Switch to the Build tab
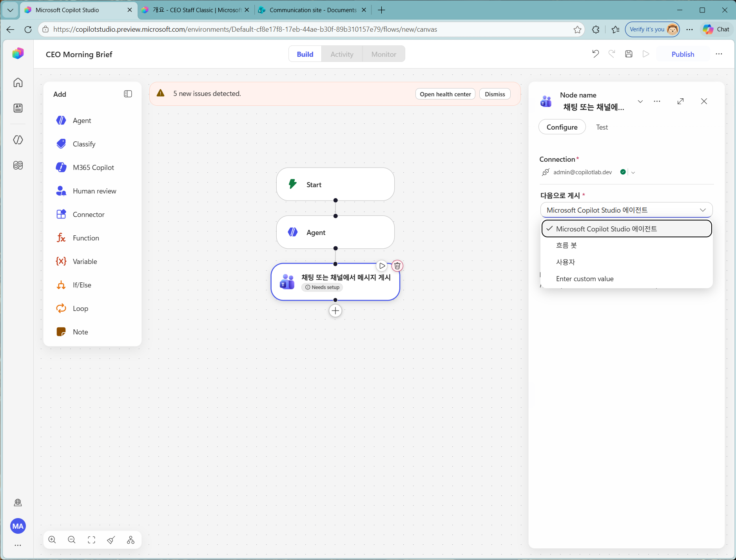This screenshot has width=736, height=560. click(x=305, y=54)
